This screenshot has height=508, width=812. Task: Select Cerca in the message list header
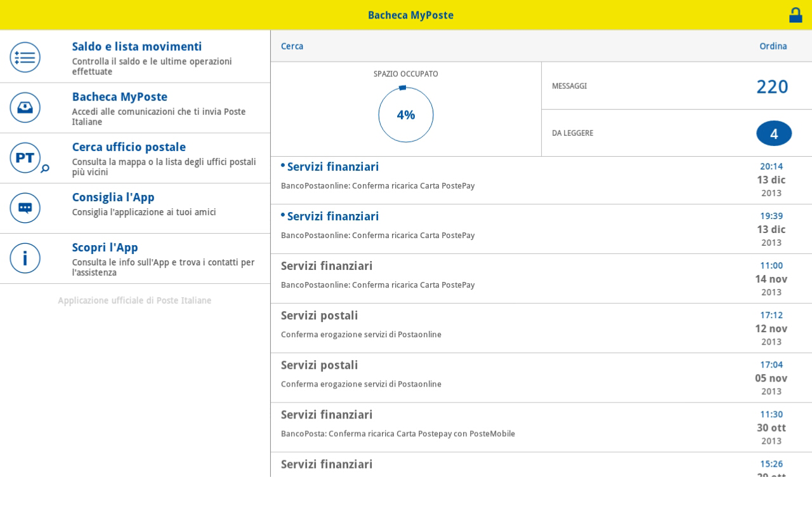pos(292,46)
